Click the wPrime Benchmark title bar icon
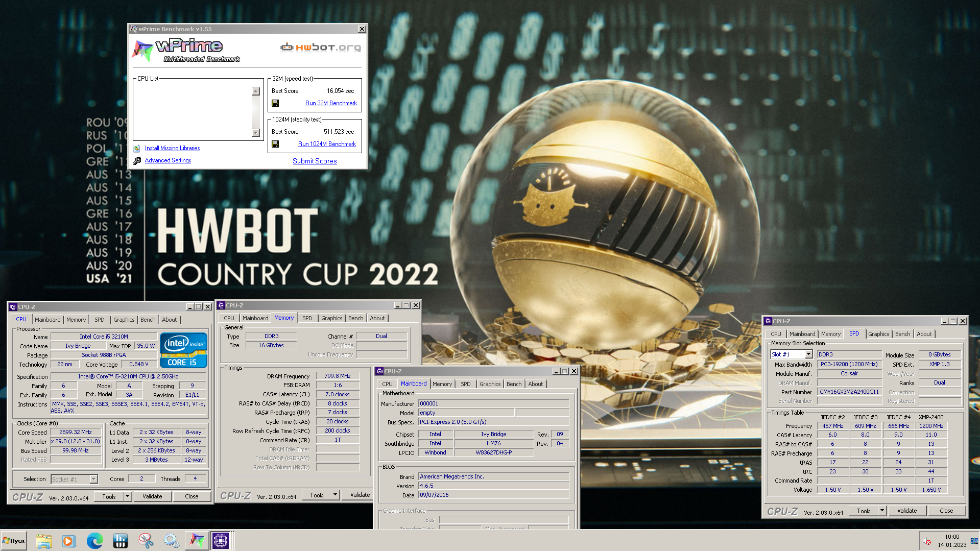980x551 pixels. (x=134, y=29)
